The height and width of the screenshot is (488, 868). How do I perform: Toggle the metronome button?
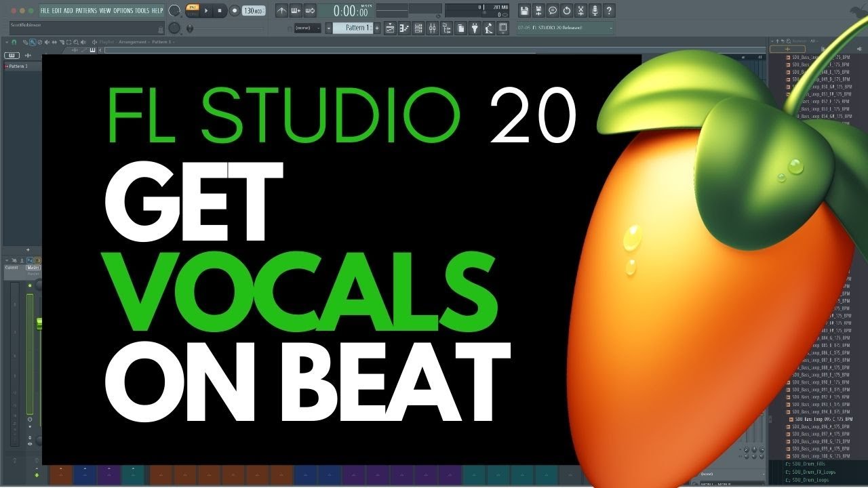[281, 11]
